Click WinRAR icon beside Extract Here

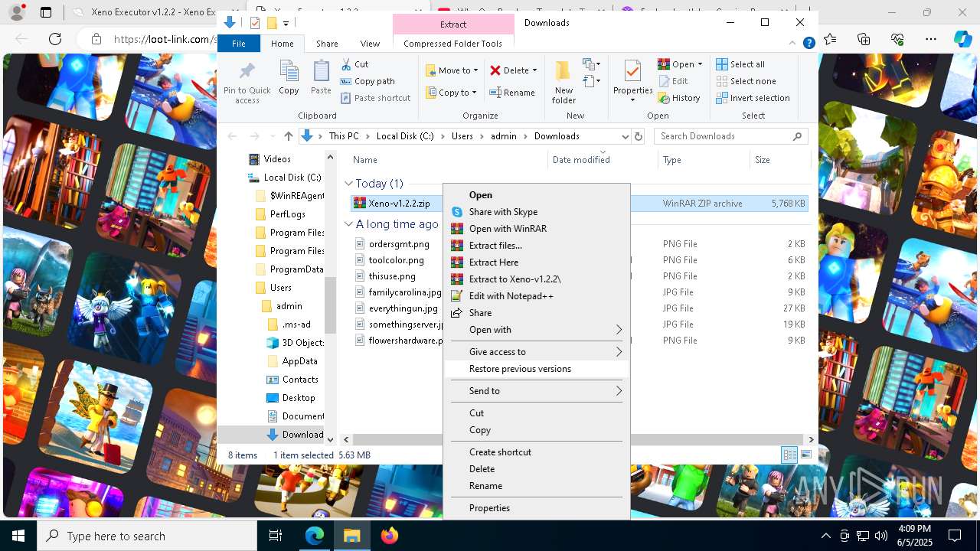pyautogui.click(x=457, y=262)
